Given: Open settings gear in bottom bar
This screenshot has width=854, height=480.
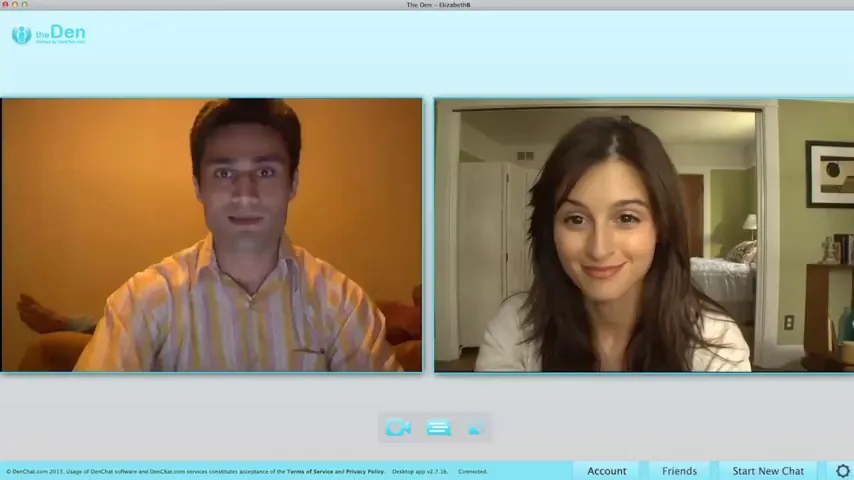Looking at the screenshot, I should 843,471.
